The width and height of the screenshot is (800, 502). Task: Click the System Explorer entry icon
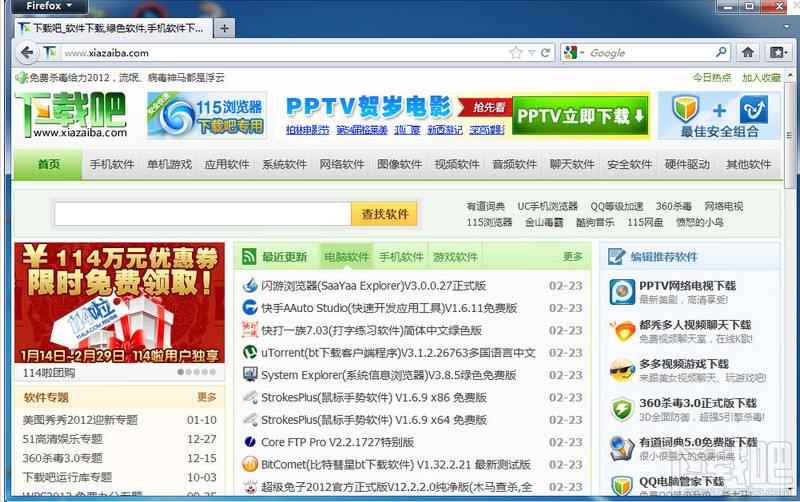[250, 374]
